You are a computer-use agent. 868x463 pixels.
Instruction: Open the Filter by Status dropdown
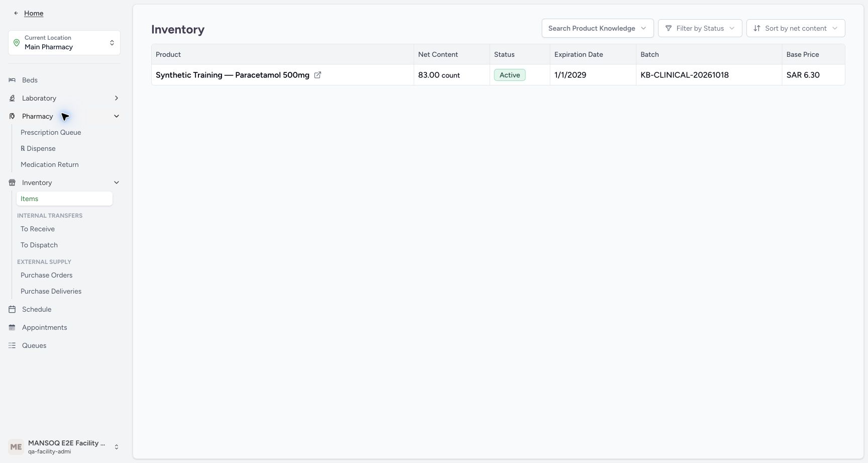coord(700,28)
